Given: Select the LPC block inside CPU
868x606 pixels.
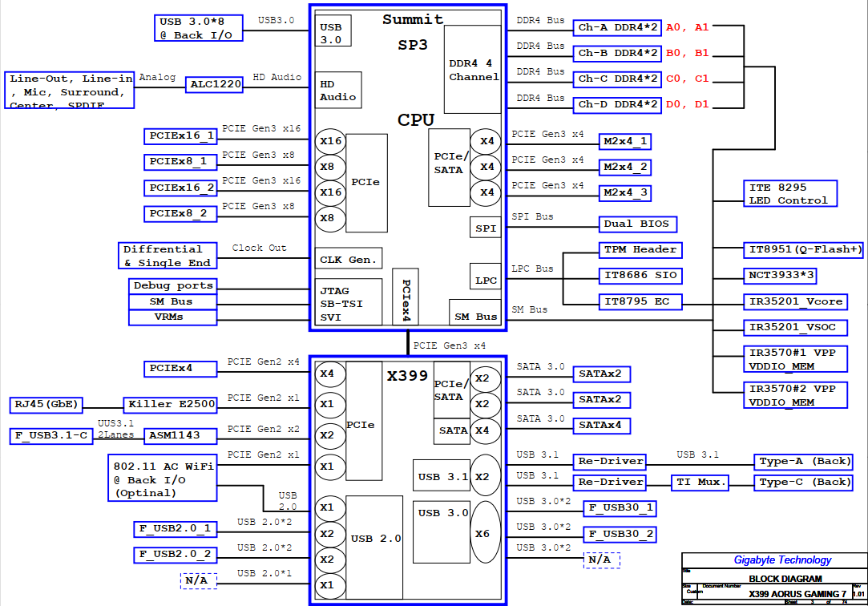Looking at the screenshot, I should pos(485,277).
